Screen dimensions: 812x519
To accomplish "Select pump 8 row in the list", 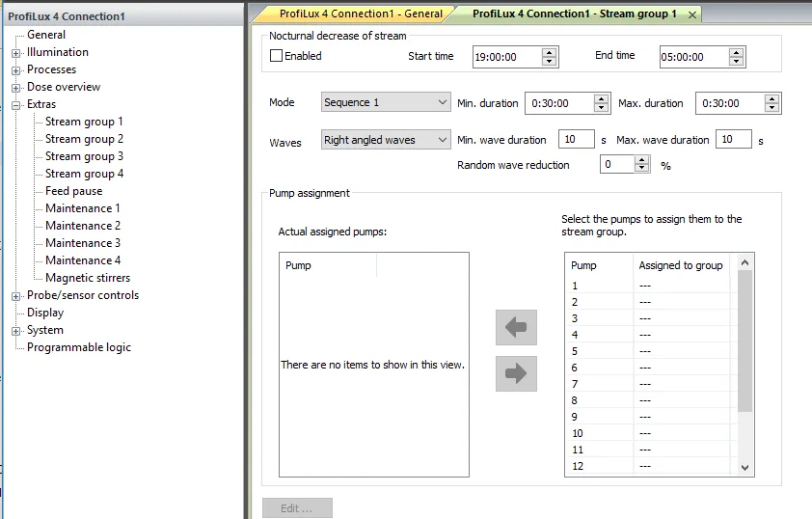I will tap(651, 400).
